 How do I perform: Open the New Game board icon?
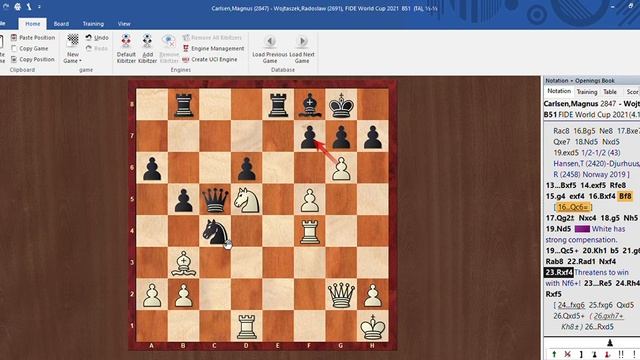pos(73,40)
